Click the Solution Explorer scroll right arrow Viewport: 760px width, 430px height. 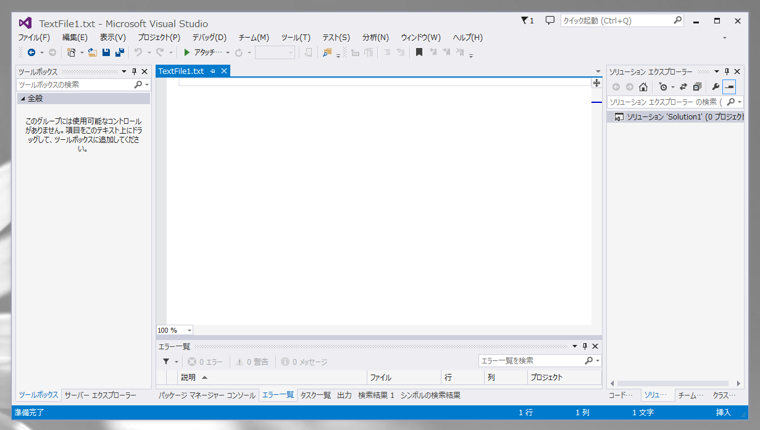pos(738,383)
